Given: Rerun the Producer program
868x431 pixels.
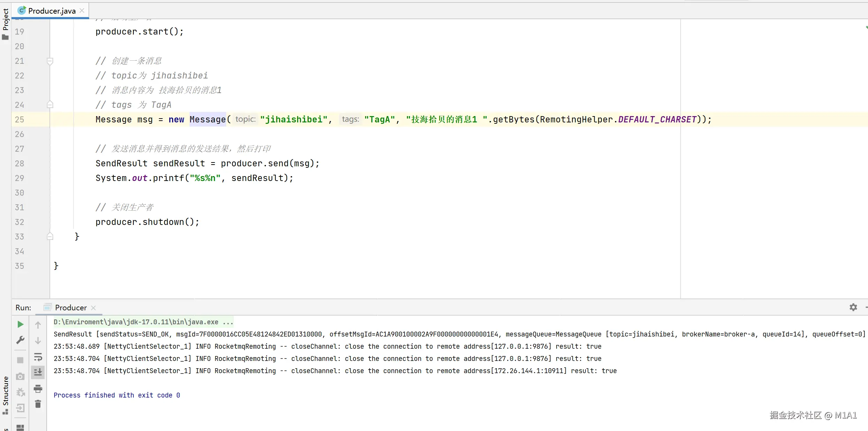Looking at the screenshot, I should pos(20,324).
